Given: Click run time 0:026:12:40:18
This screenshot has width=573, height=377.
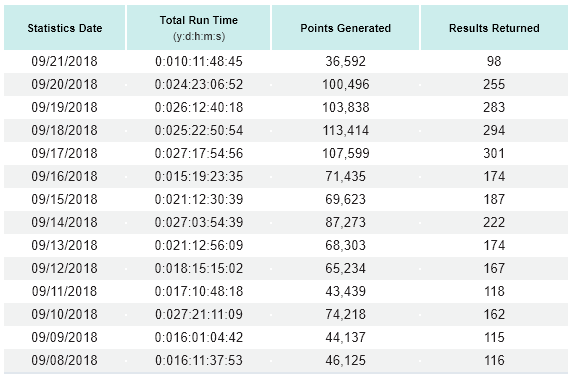Looking at the screenshot, I should pos(199,107).
